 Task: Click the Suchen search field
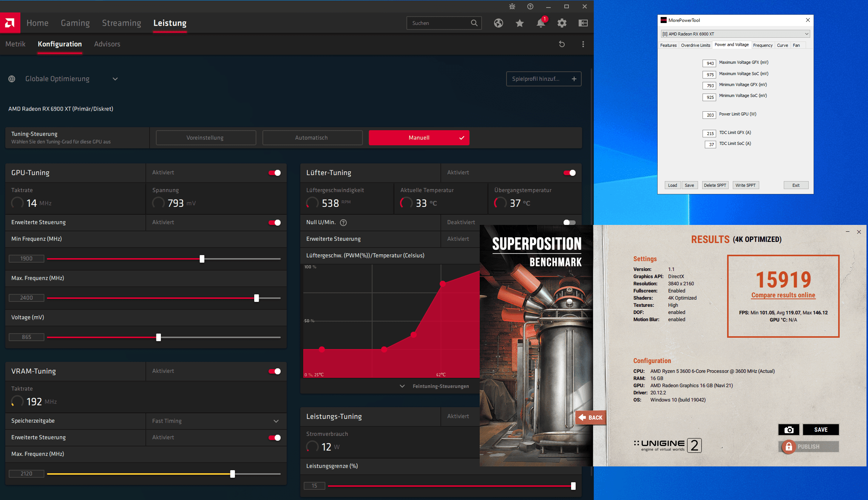tap(444, 23)
